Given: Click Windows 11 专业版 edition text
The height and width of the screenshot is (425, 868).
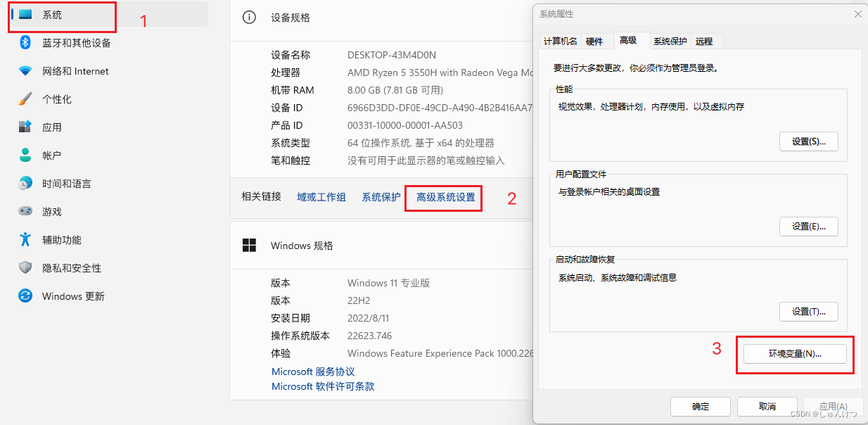Looking at the screenshot, I should pos(388,283).
